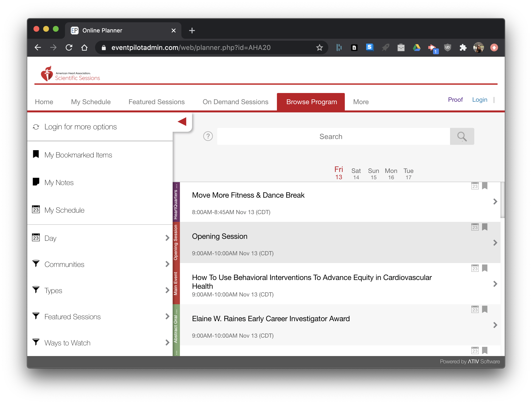The width and height of the screenshot is (532, 404).
Task: Bookmark this page with star icon
Action: (319, 47)
